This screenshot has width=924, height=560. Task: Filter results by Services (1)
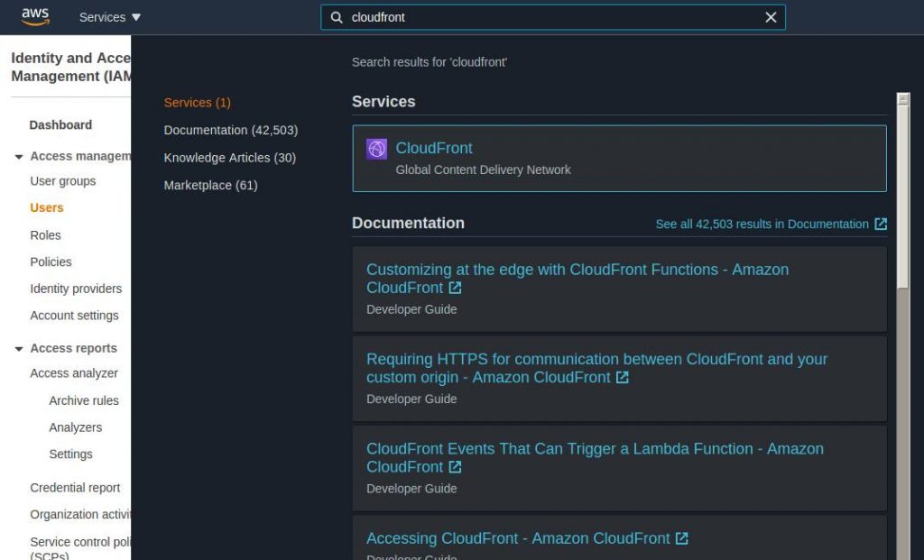(x=198, y=103)
